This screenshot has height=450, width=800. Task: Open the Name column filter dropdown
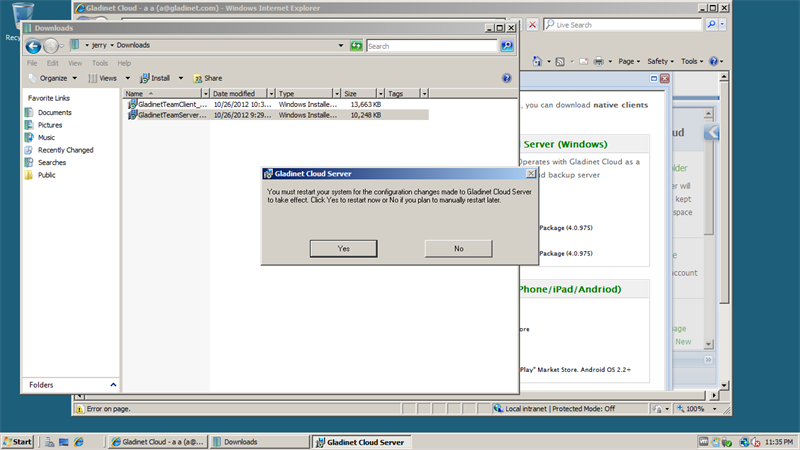[x=206, y=93]
